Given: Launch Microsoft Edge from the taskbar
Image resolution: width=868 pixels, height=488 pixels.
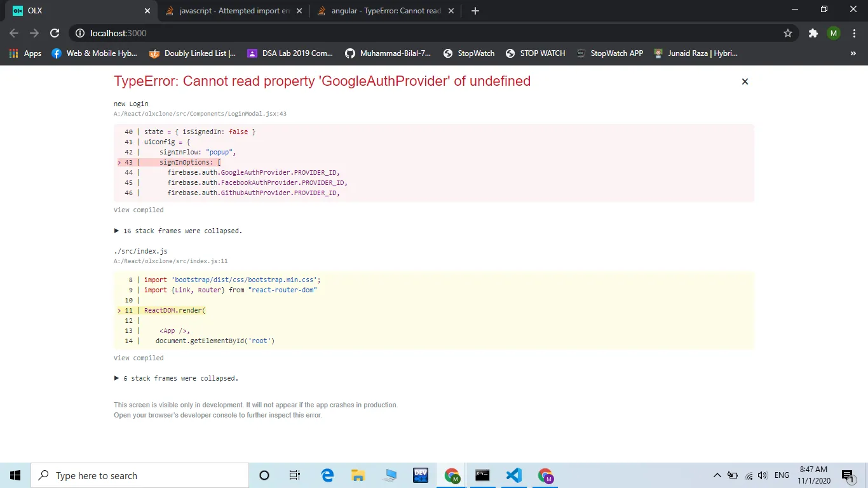Looking at the screenshot, I should 327,475.
